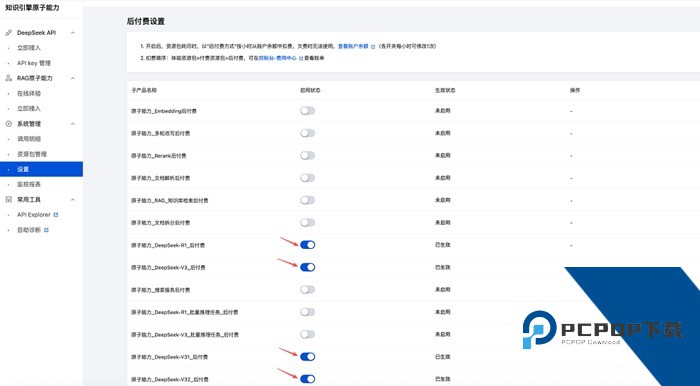Image resolution: width=700 pixels, height=386 pixels.
Task: Click the 原子能力_DeepSeek-V31_后付费 row name
Action: [x=170, y=357]
